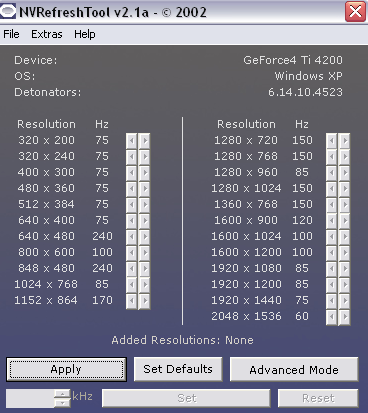Increase Hz for 2048 x 1536
This screenshot has height=413, width=368.
pos(344,317)
